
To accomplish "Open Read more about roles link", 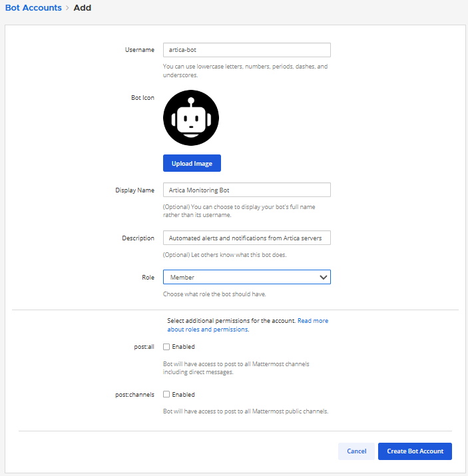I will [x=312, y=321].
